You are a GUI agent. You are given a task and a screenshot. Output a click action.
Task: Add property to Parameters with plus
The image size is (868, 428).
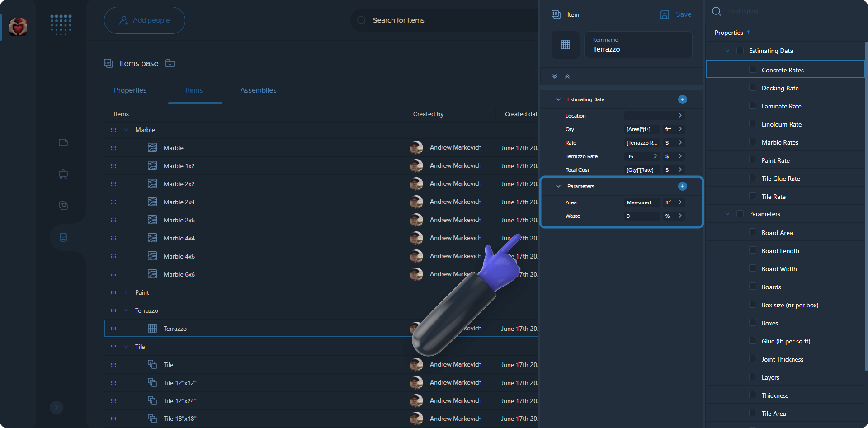(683, 186)
